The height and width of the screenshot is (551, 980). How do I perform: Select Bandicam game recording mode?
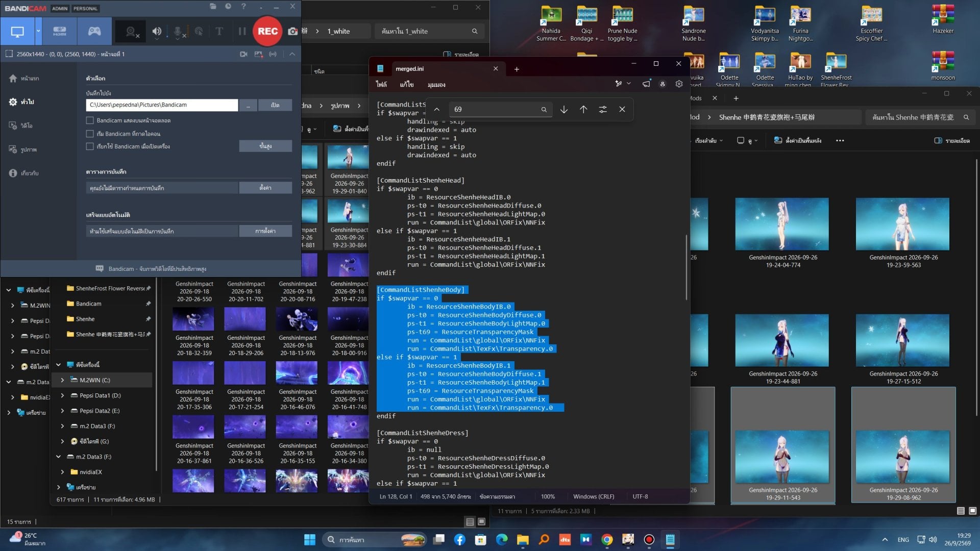pos(94,32)
